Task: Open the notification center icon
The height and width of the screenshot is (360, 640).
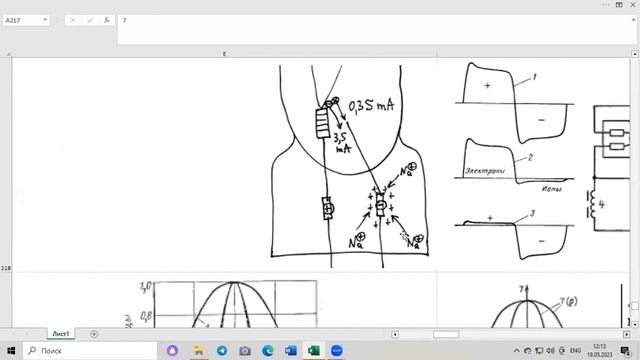Action: click(x=625, y=351)
